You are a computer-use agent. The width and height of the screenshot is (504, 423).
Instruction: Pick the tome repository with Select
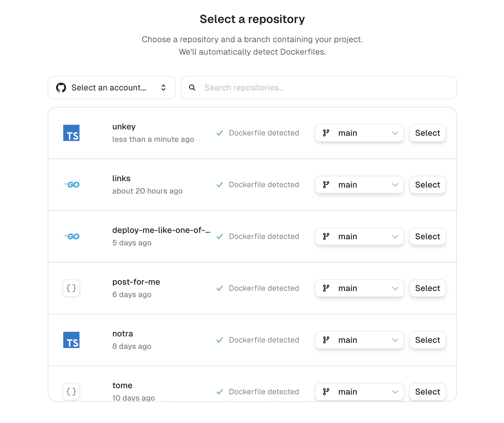point(428,392)
